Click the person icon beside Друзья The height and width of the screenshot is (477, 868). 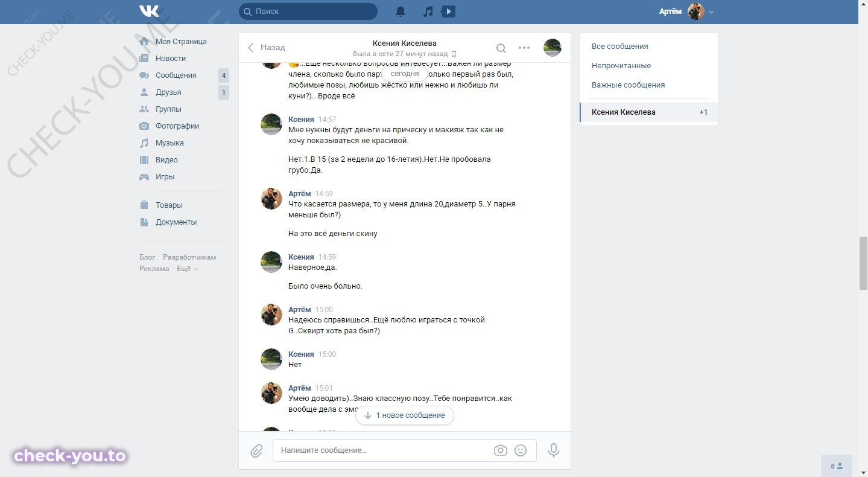tap(144, 92)
